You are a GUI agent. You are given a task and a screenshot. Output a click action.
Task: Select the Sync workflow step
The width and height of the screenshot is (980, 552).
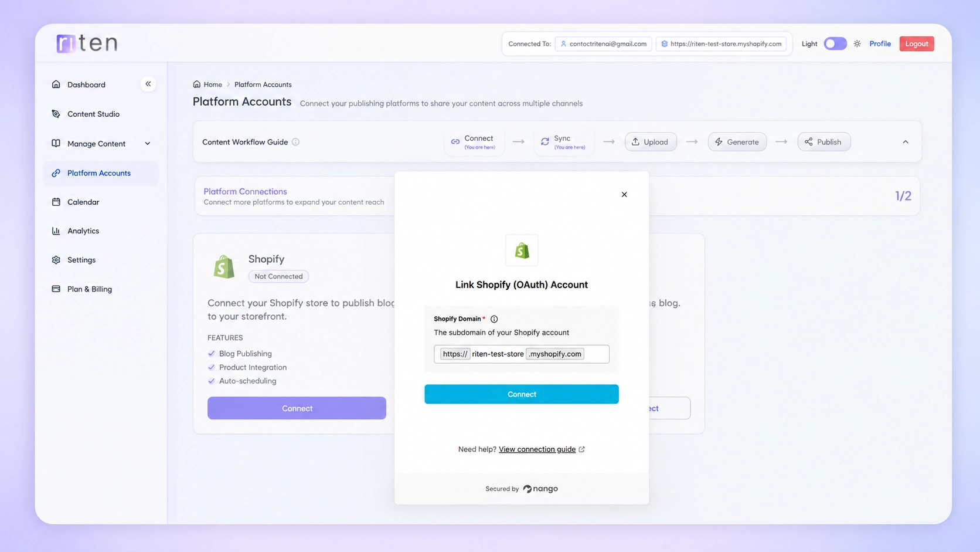(563, 142)
